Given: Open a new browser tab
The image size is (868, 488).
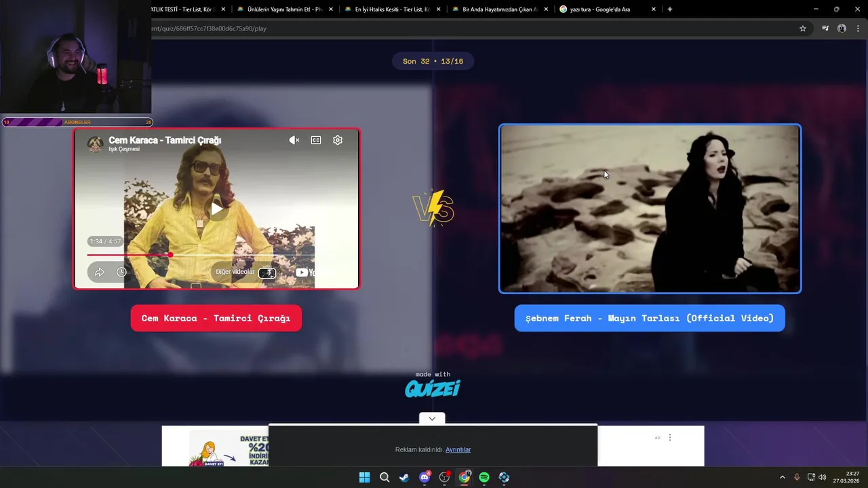Looking at the screenshot, I should [x=669, y=9].
